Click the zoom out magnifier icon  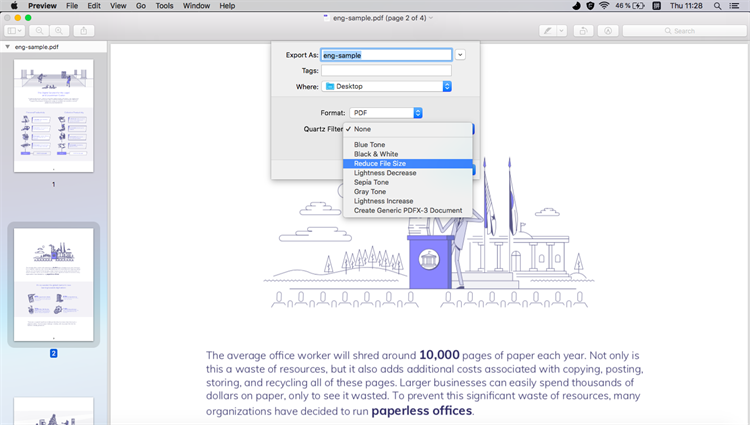(39, 31)
